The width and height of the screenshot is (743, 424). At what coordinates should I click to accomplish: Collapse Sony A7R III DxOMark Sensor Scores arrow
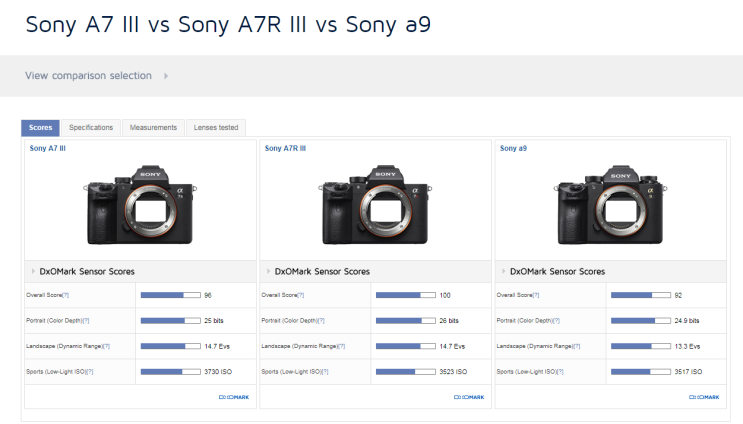coord(267,271)
